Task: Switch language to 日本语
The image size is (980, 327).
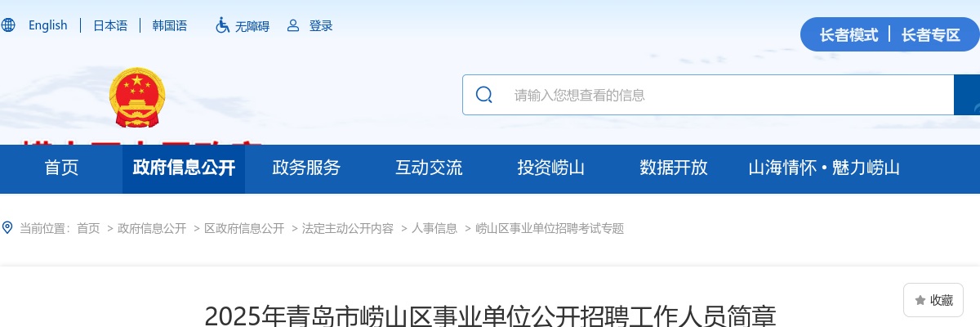Action: [x=110, y=25]
